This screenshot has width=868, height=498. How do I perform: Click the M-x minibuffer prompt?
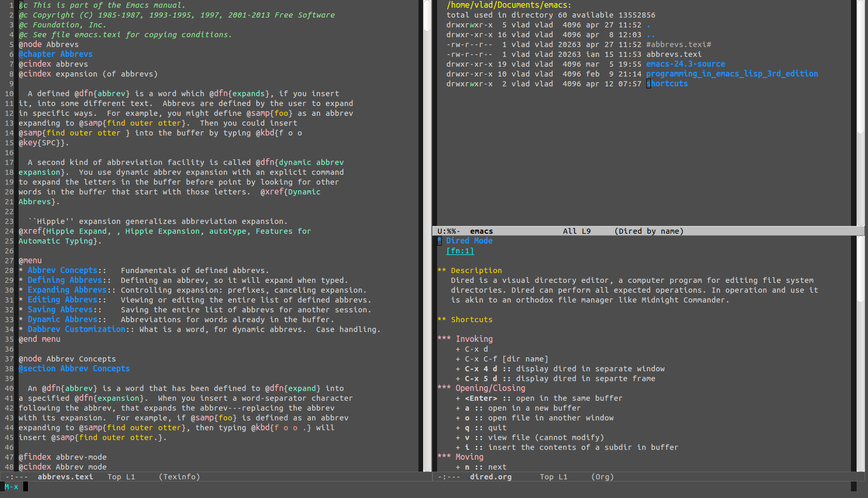click(11, 487)
